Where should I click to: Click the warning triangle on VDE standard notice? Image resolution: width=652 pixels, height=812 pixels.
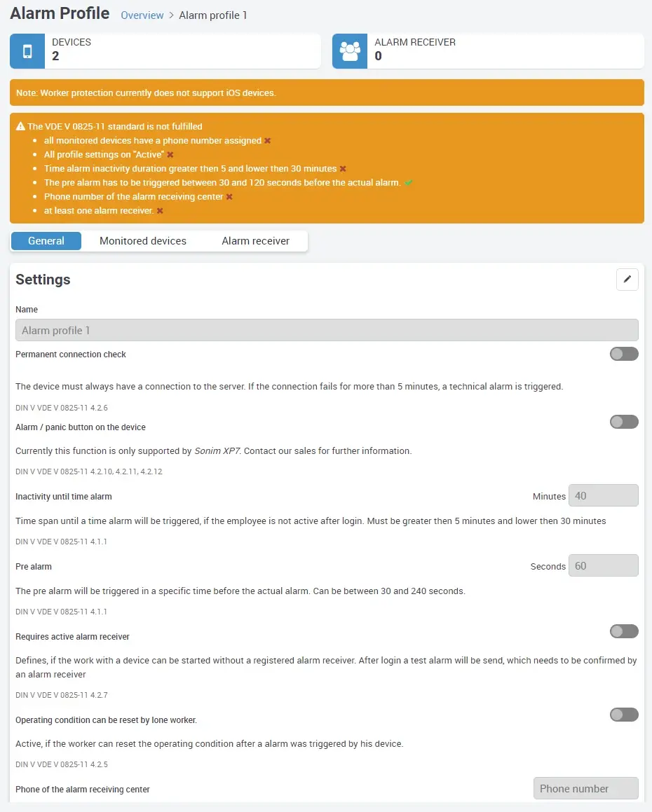point(20,127)
